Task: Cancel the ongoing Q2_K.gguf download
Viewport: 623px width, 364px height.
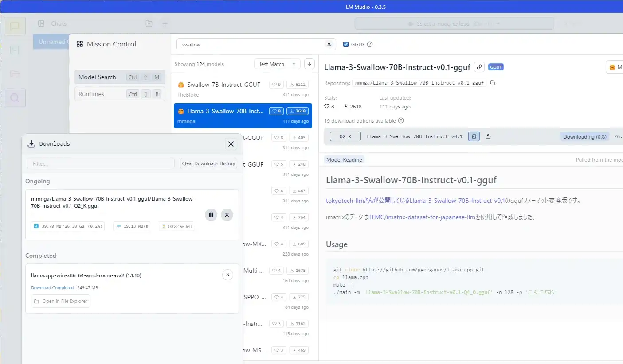Action: coord(227,215)
